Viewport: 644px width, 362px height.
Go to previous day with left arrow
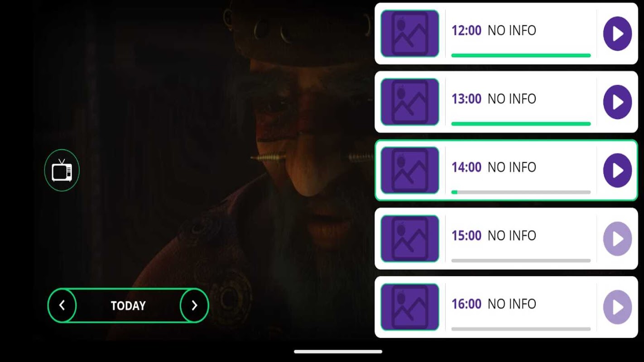click(x=62, y=305)
